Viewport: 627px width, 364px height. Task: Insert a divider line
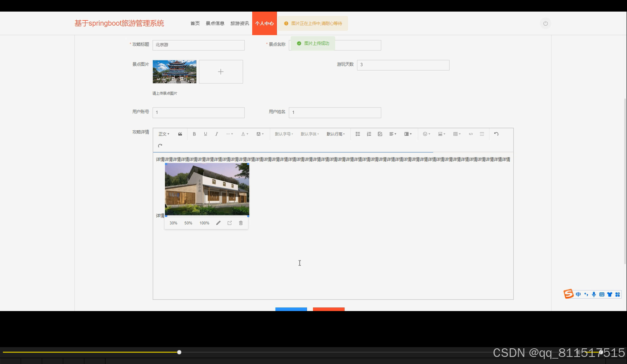482,134
